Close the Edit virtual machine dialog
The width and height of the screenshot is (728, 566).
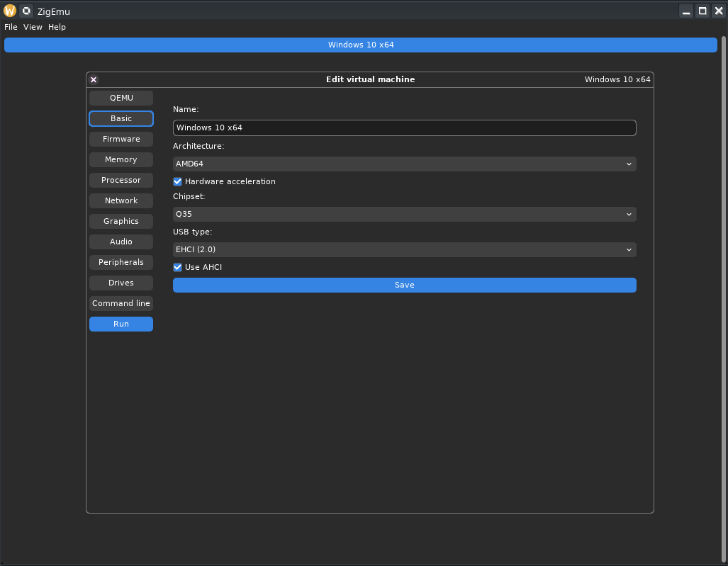(94, 80)
